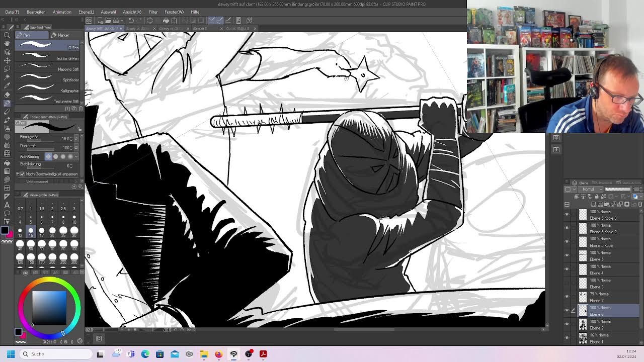Click the Open file folder icon

(x=107, y=20)
